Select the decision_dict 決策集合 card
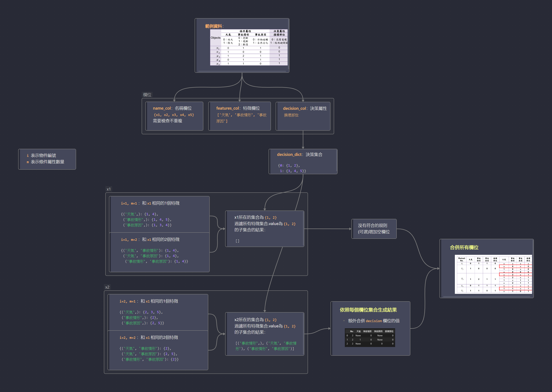 coord(303,161)
